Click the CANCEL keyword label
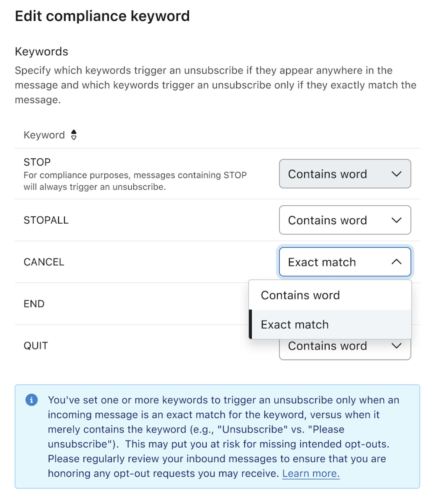The width and height of the screenshot is (434, 504). click(x=44, y=262)
